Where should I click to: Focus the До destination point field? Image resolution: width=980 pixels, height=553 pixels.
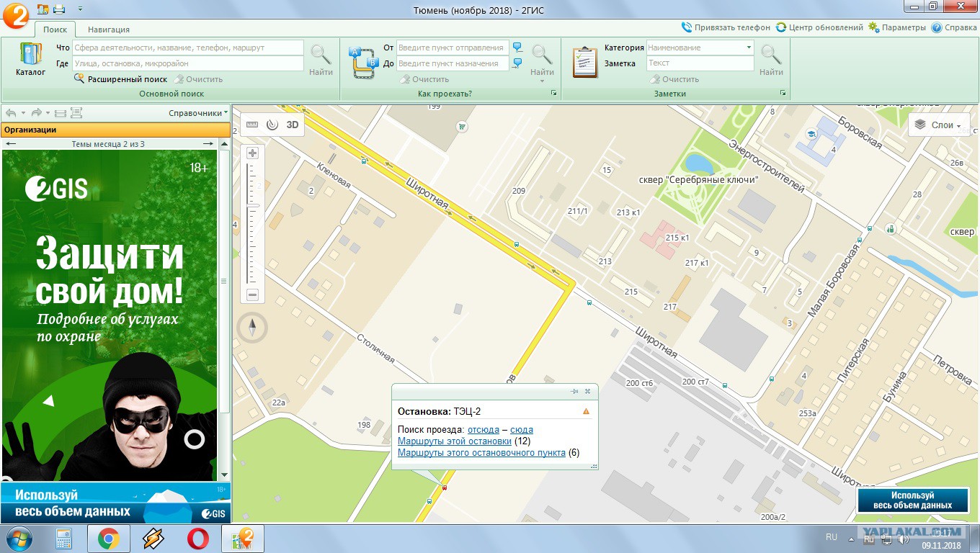453,63
